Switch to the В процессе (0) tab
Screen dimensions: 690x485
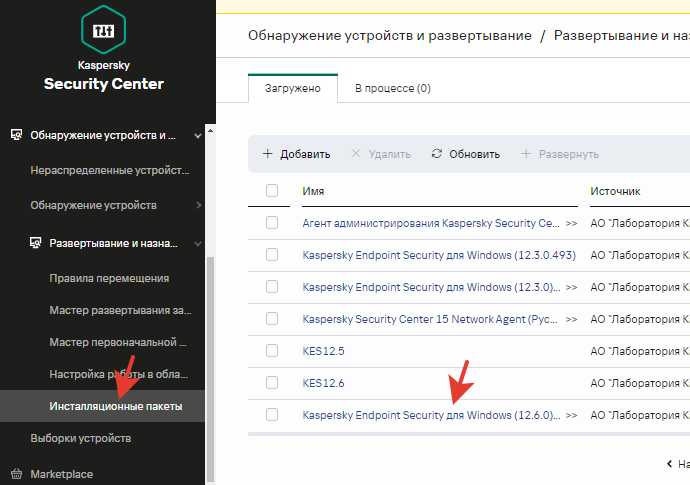(393, 88)
